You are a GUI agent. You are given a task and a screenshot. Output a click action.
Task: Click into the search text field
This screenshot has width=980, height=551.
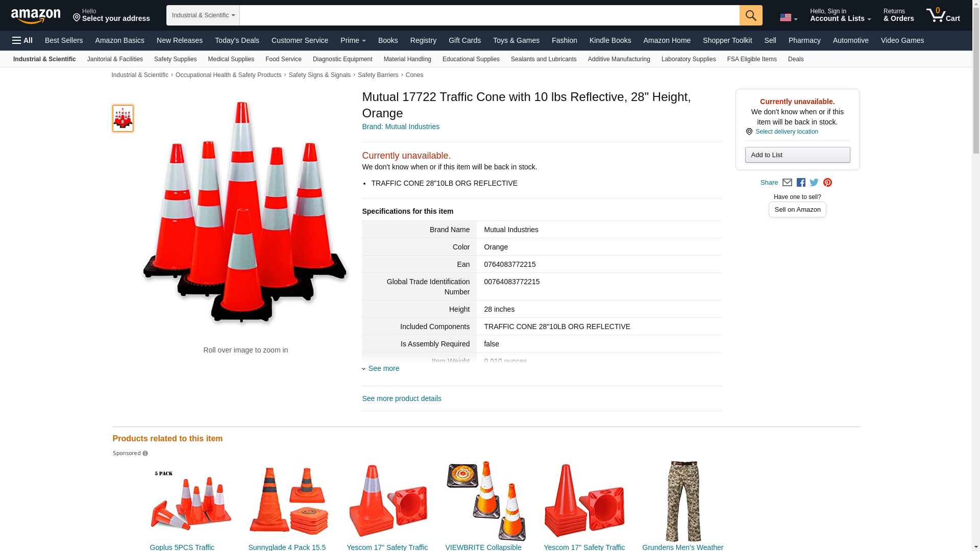(x=489, y=15)
